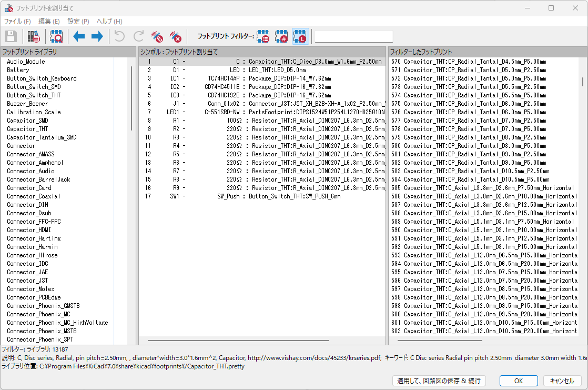
Task: Click the auto-assign footprints icon
Action: coord(157,36)
